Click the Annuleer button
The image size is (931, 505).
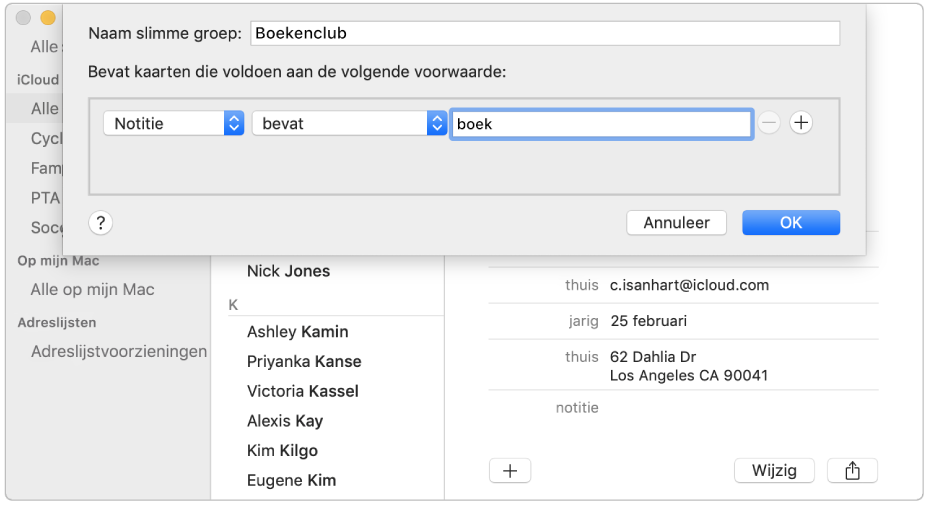676,223
